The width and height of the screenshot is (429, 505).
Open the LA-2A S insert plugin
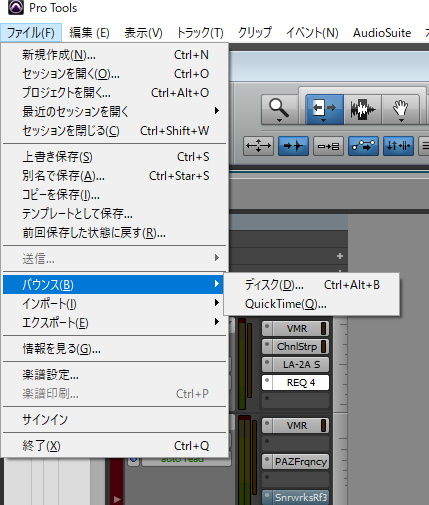[301, 365]
